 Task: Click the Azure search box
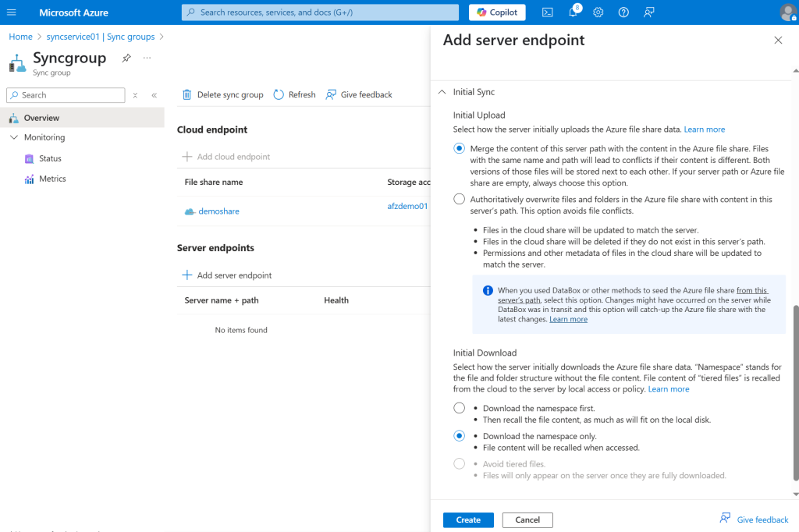[320, 12]
